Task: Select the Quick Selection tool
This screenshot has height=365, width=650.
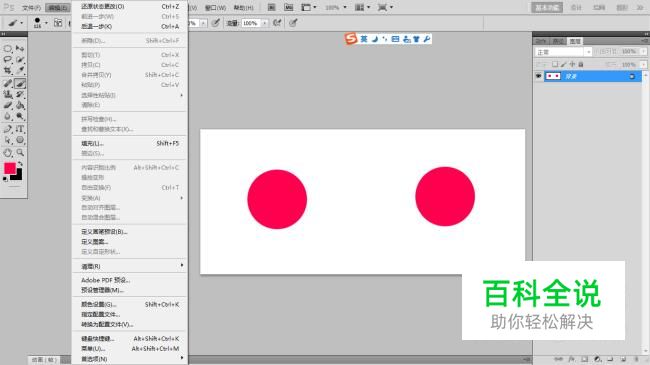Action: [x=19, y=60]
